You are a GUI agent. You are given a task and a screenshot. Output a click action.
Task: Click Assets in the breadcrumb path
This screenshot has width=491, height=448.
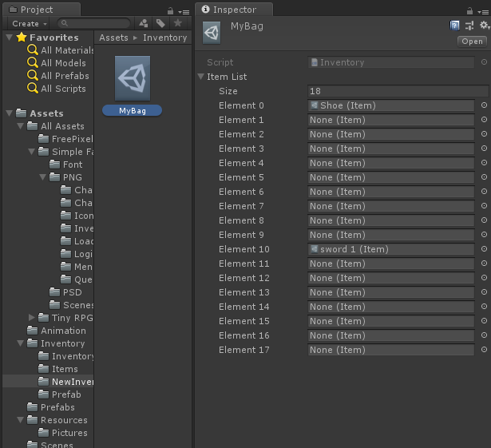113,38
